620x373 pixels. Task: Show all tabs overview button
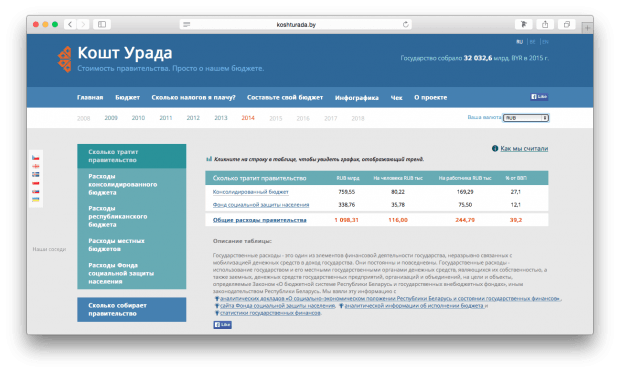pyautogui.click(x=567, y=25)
